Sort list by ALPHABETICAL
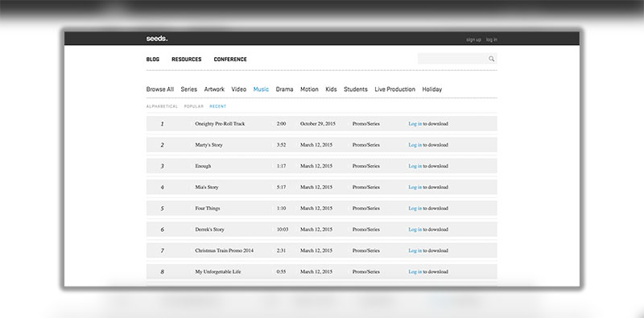The image size is (644, 318). (163, 106)
